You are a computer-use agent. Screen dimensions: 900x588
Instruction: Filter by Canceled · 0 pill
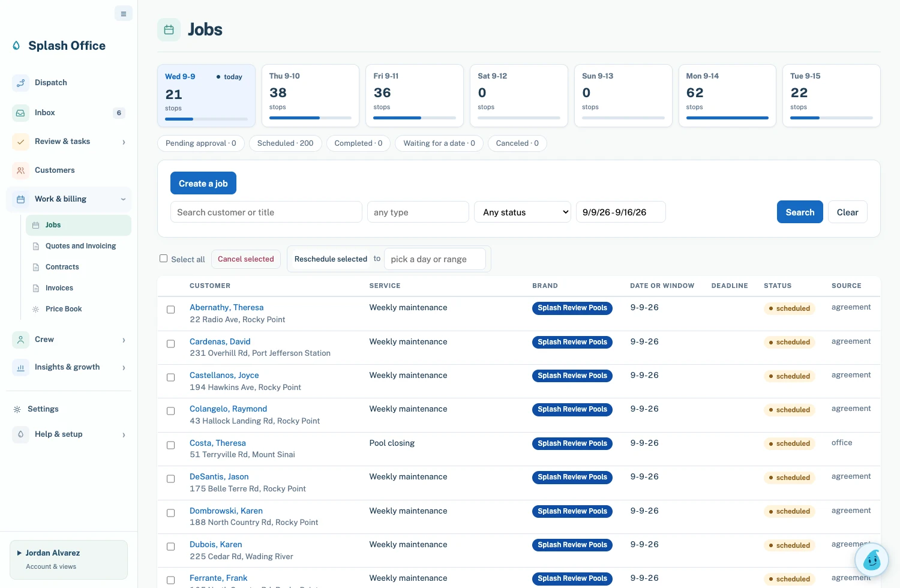pyautogui.click(x=517, y=143)
